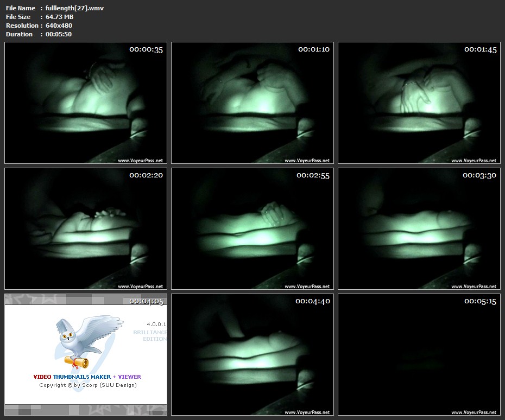Click the 00:04:05 timestamp label
This screenshot has height=420, width=505.
coord(146,301)
